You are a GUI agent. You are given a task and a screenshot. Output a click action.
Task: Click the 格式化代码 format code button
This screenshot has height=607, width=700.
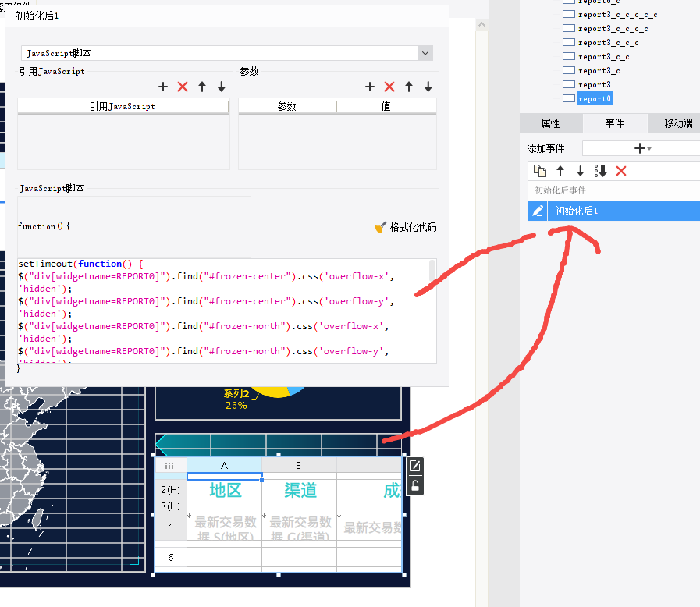[405, 227]
